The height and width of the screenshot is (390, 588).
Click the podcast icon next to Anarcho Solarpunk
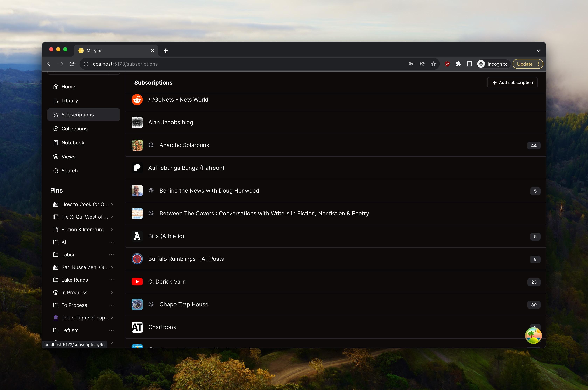[x=151, y=145]
